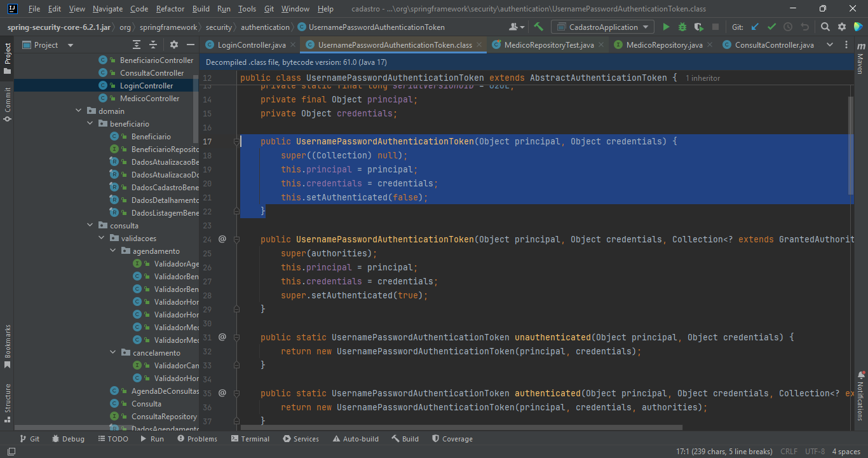This screenshot has width=868, height=458.
Task: Open the Services tool window
Action: (301, 439)
